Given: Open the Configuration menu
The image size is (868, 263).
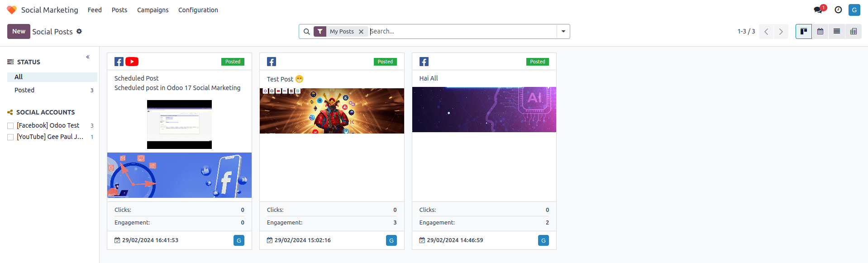Looking at the screenshot, I should coord(198,10).
